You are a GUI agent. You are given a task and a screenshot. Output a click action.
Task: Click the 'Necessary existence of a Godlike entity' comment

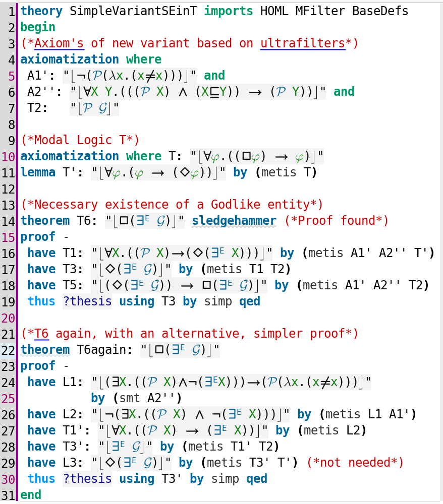pos(172,205)
